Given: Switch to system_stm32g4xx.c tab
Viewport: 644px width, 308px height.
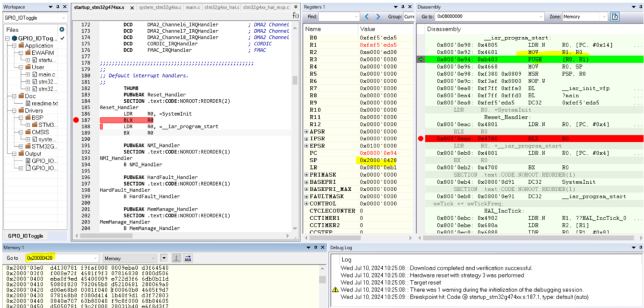Looking at the screenshot, I should (x=159, y=8).
